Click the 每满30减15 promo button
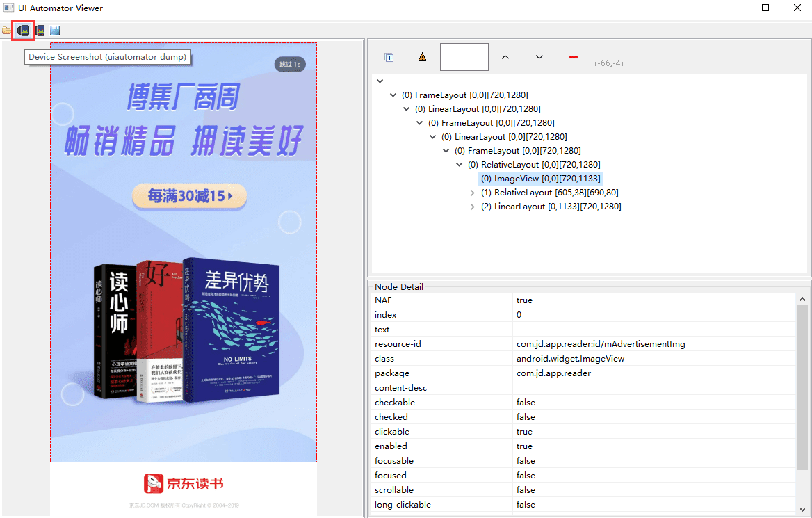 (190, 196)
